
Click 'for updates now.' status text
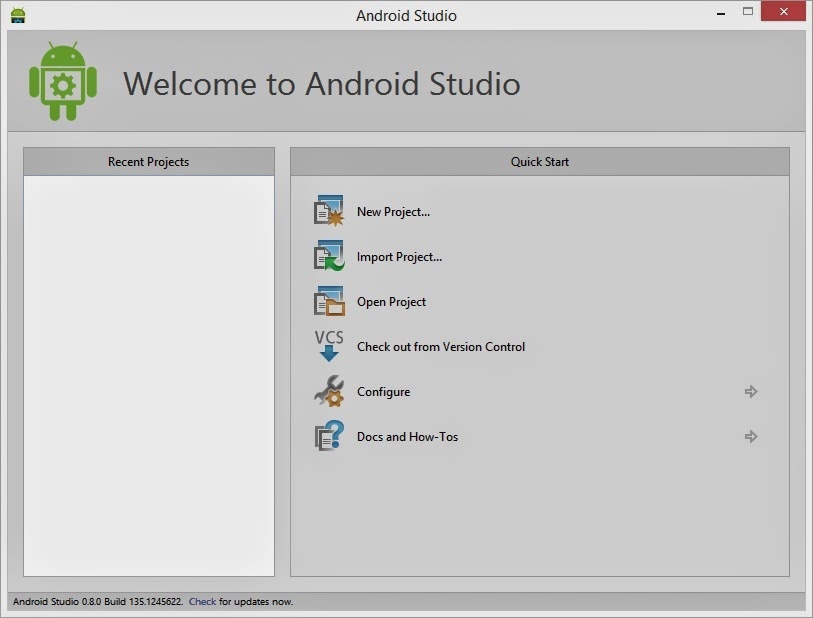click(256, 601)
